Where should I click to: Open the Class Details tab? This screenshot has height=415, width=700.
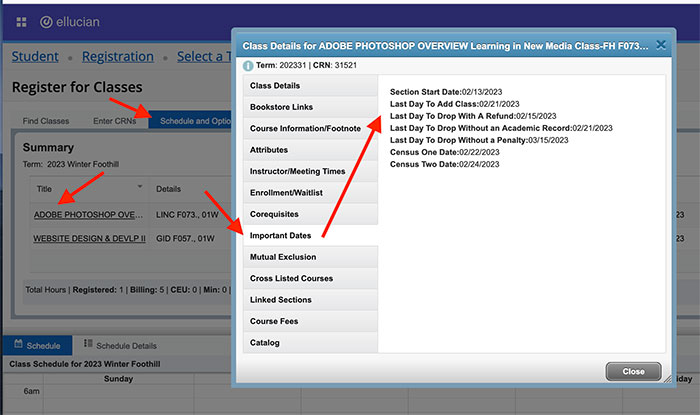coord(310,85)
